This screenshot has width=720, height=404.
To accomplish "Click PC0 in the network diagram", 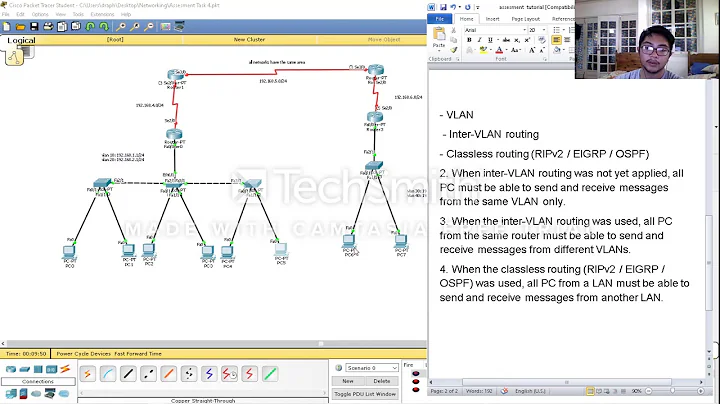I will 69,252.
